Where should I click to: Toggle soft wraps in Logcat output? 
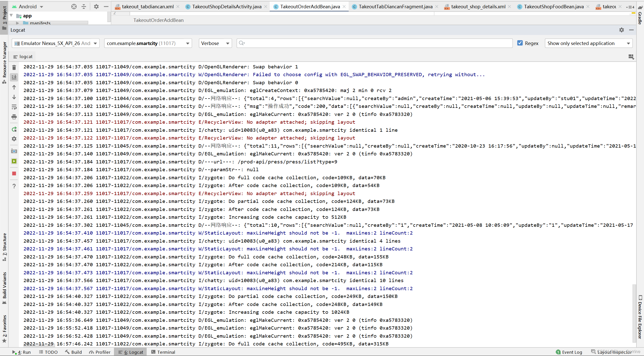[14, 107]
